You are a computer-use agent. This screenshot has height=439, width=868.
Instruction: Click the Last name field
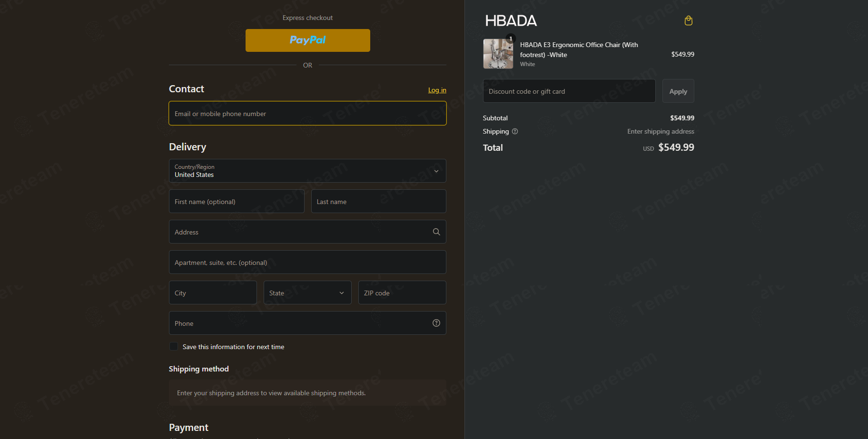(379, 201)
